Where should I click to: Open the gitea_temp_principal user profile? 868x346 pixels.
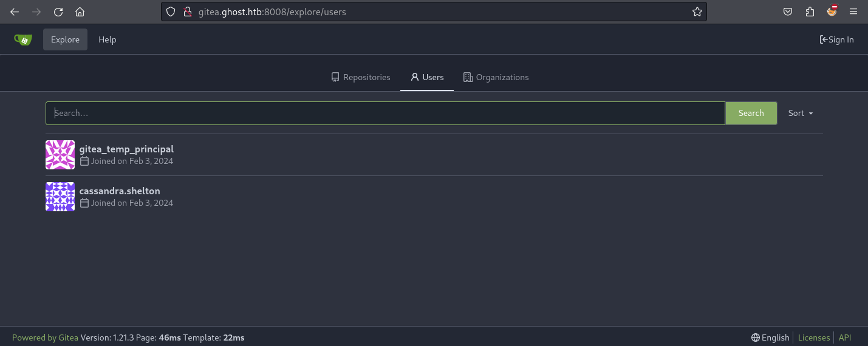click(126, 149)
